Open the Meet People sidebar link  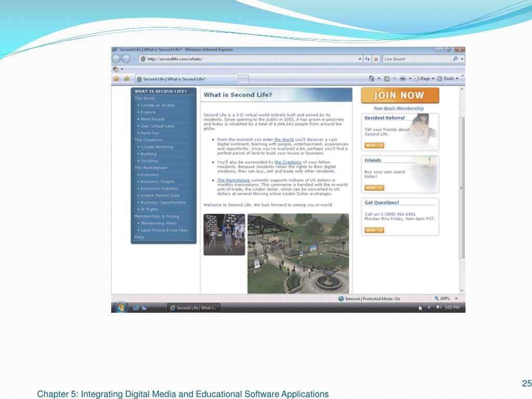point(152,119)
